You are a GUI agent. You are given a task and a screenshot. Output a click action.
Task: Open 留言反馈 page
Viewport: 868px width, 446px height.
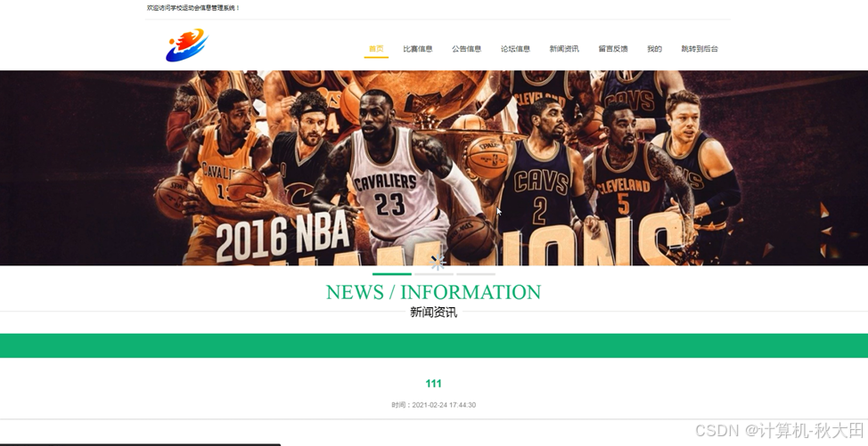tap(613, 49)
